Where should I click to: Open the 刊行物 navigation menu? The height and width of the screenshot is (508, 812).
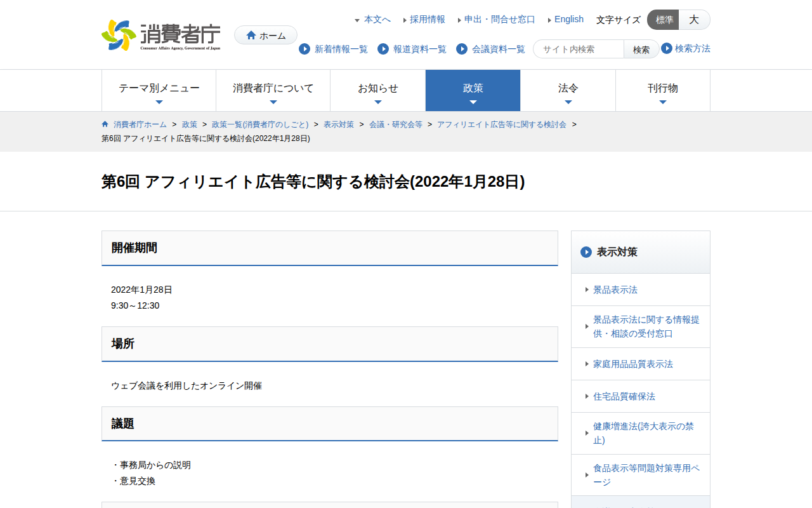(x=662, y=90)
